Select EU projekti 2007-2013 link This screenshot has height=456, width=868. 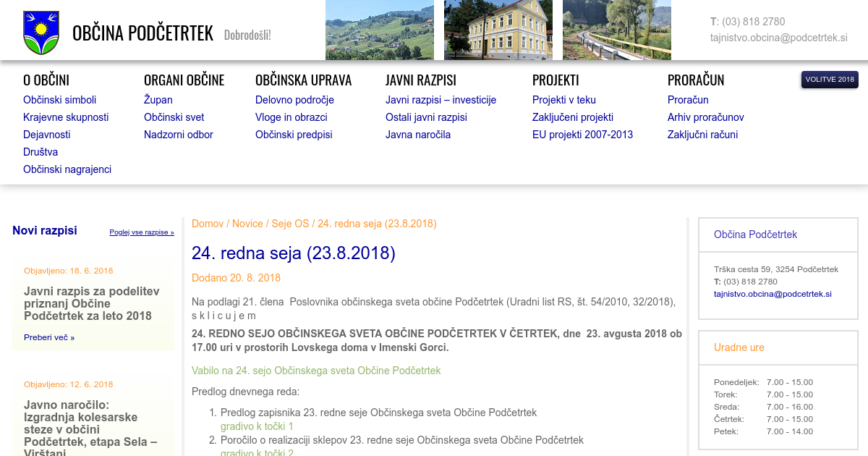582,135
